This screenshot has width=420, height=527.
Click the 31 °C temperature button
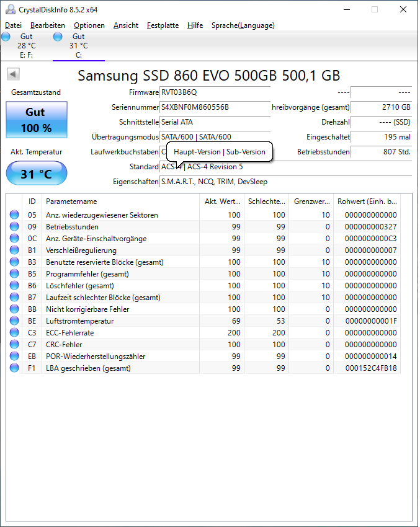tap(37, 173)
